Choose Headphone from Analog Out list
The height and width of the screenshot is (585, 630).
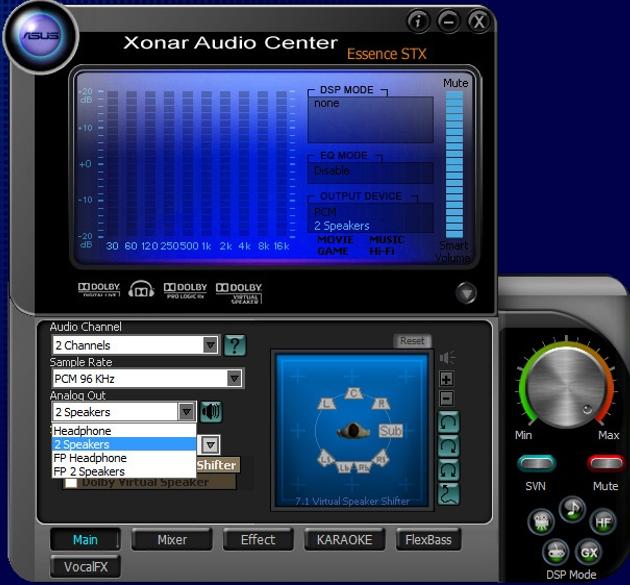click(x=124, y=431)
